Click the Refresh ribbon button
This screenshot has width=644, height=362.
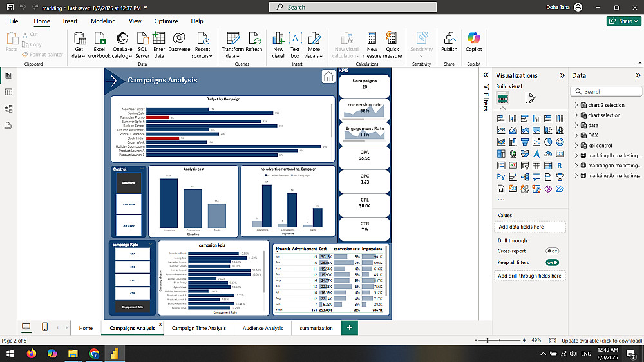click(x=254, y=43)
